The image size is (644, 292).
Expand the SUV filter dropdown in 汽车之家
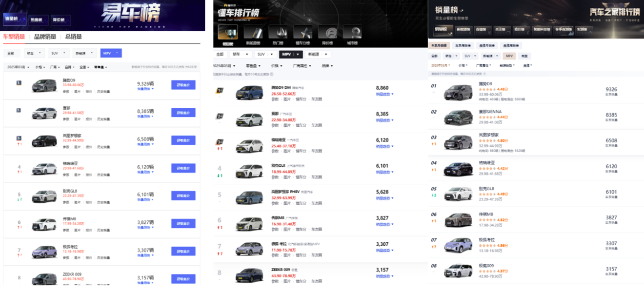tap(471, 56)
